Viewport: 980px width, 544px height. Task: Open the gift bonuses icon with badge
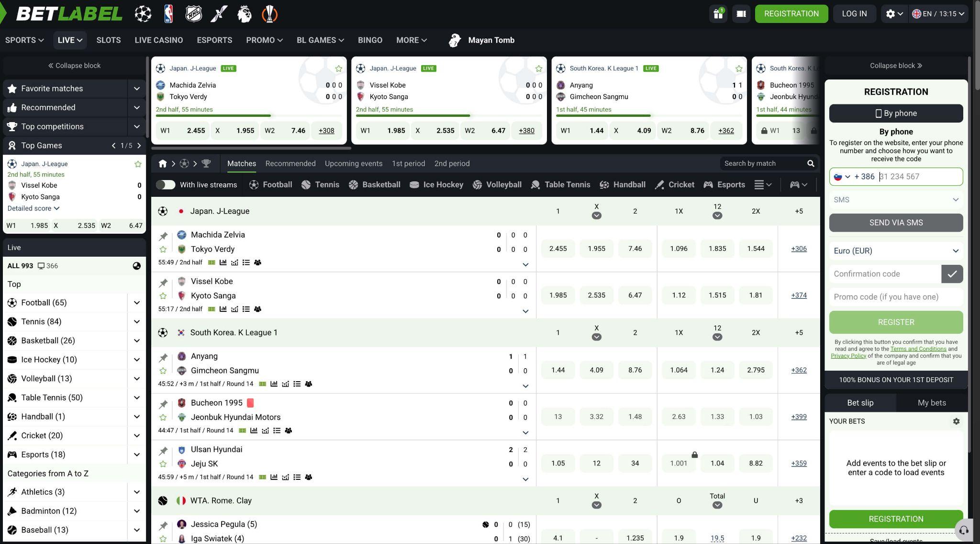[718, 13]
